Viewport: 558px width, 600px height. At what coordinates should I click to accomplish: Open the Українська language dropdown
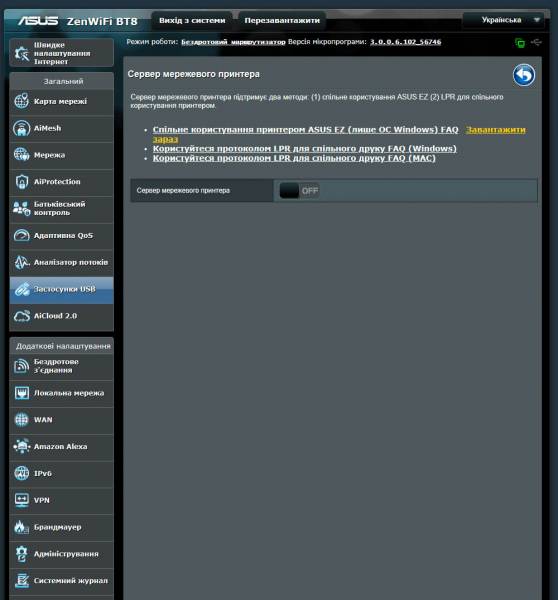coord(503,20)
